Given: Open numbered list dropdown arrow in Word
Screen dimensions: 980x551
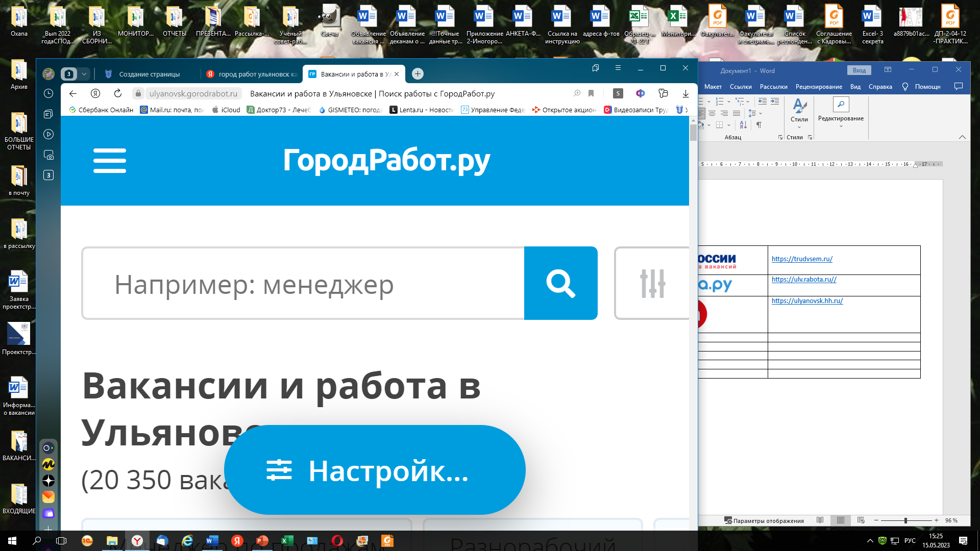Looking at the screenshot, I should 729,102.
